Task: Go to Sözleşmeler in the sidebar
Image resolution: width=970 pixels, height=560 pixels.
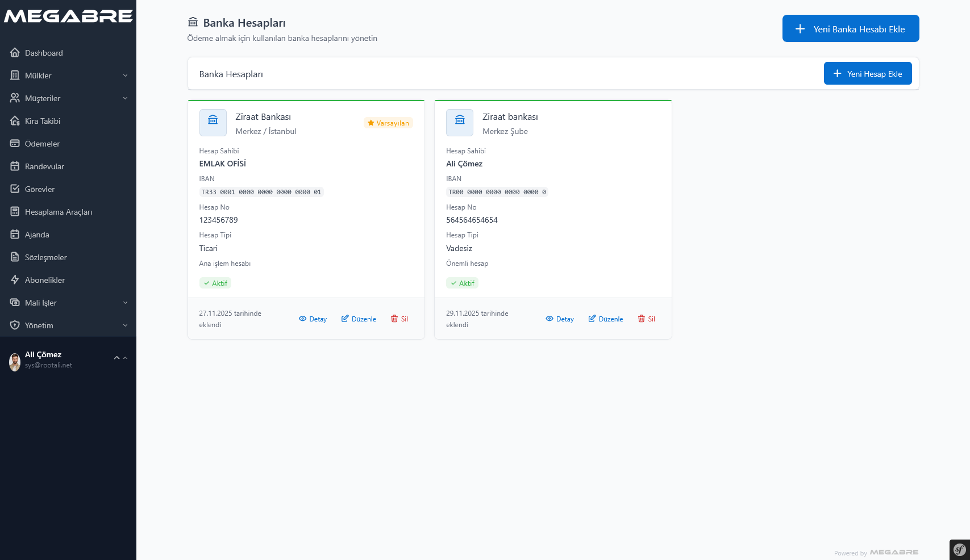Action: pos(45,257)
